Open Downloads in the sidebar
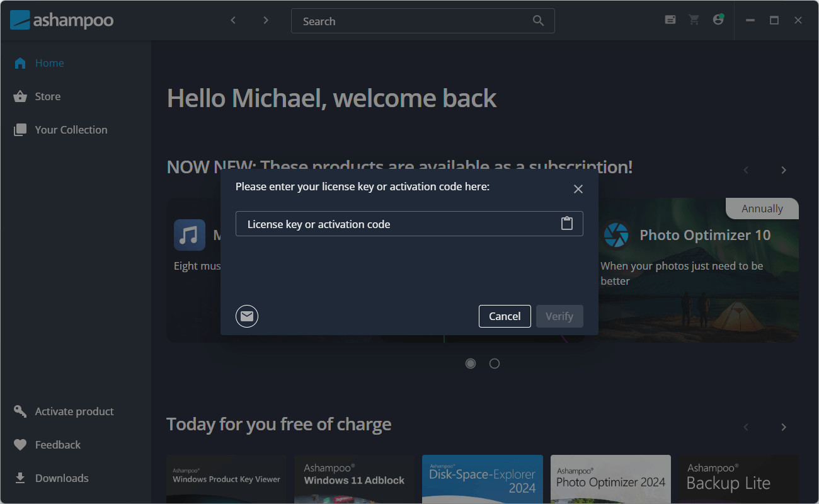Image resolution: width=819 pixels, height=504 pixels. (x=76, y=478)
